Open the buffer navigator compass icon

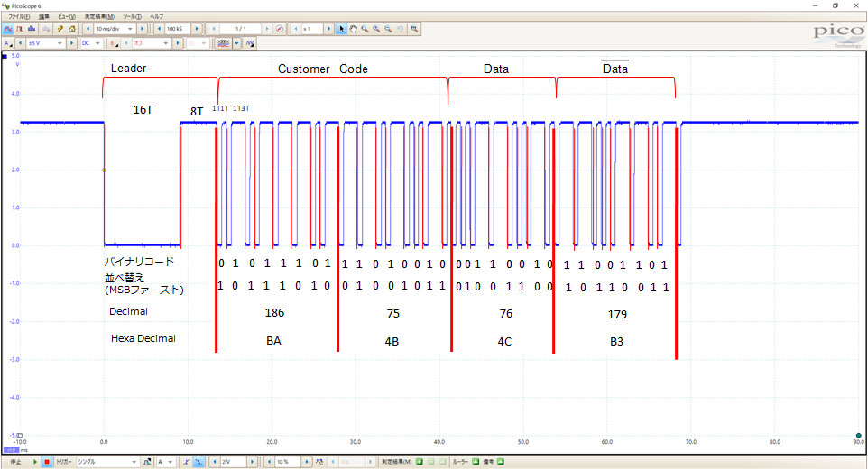(x=279, y=29)
